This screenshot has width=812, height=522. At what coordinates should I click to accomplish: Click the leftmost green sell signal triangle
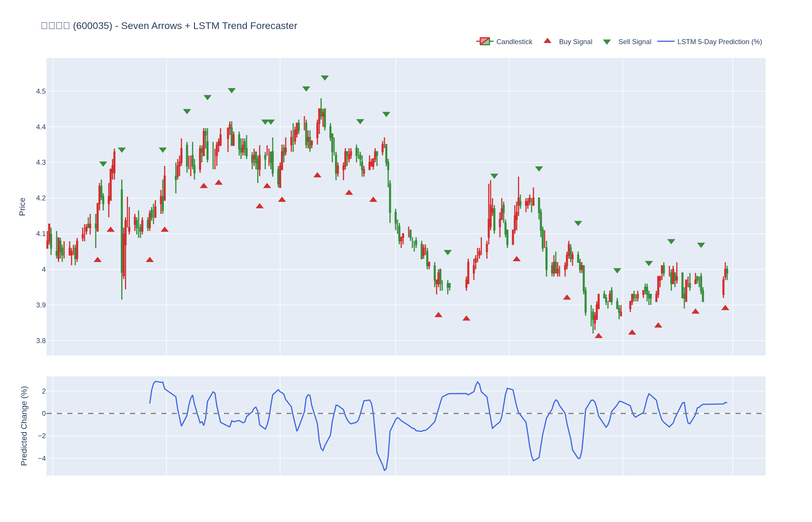(x=103, y=164)
